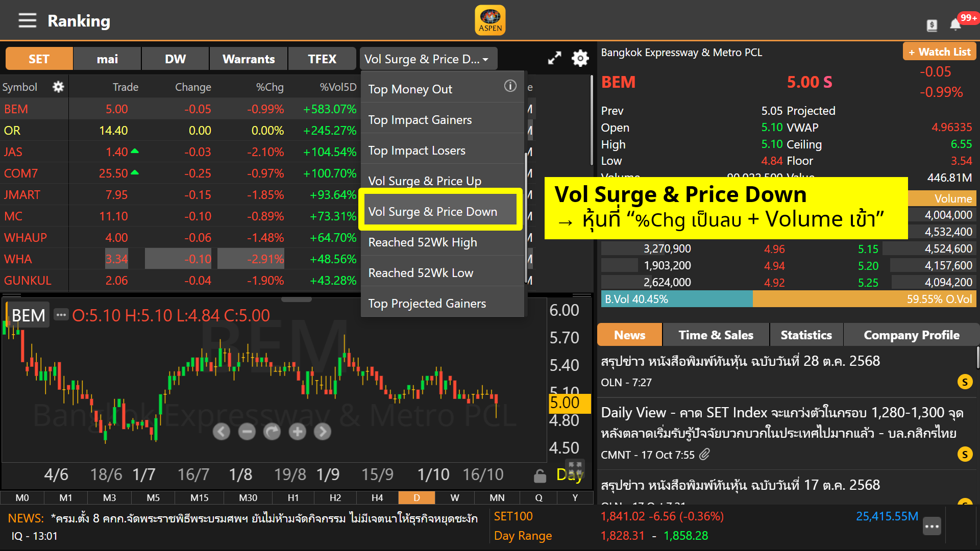Zoom out the chart with minus button
Screen dimensions: 980x551
pyautogui.click(x=247, y=432)
